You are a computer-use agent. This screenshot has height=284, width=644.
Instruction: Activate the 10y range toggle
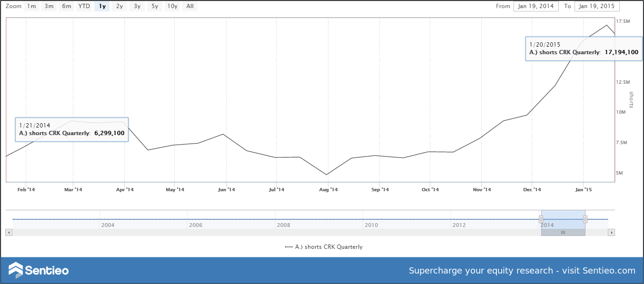point(172,6)
